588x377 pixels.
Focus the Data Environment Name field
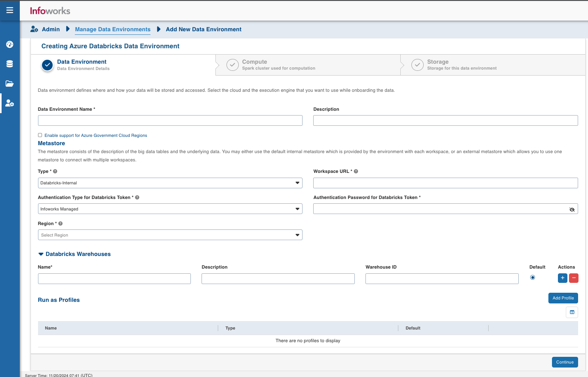tap(170, 120)
